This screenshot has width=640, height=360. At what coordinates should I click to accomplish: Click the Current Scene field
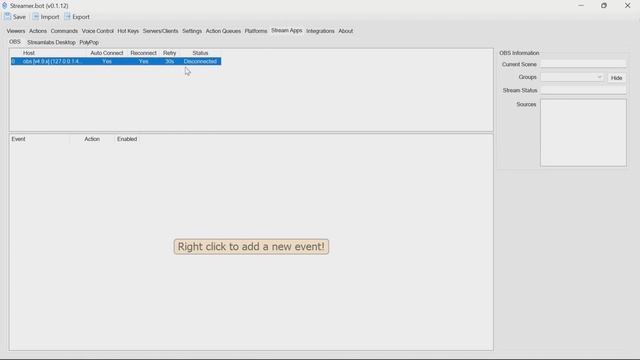pos(583,64)
